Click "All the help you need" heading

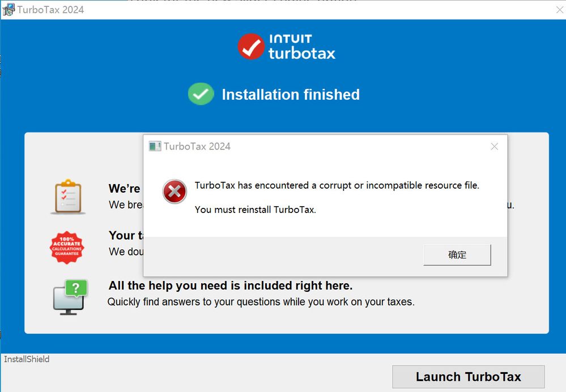pyautogui.click(x=231, y=286)
